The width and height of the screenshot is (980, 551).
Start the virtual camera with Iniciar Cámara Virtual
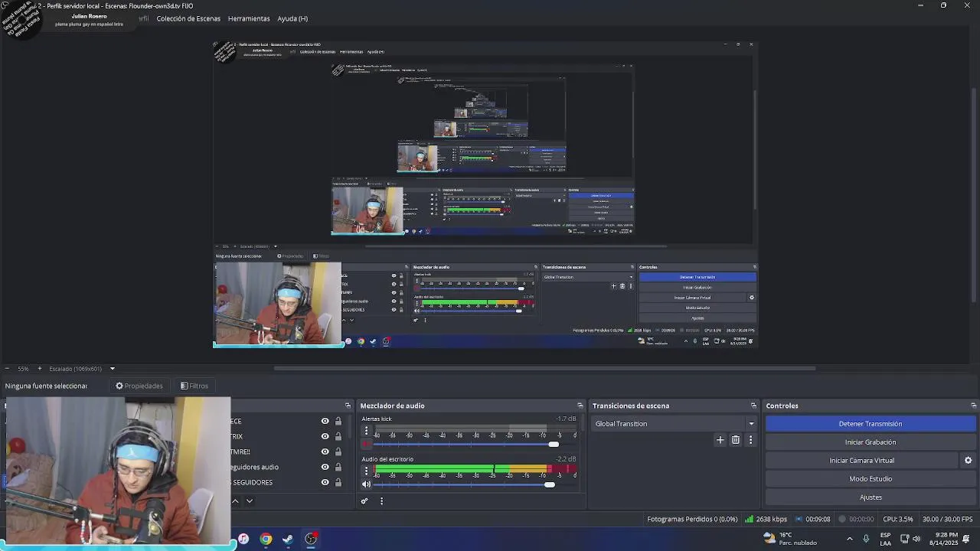click(862, 461)
